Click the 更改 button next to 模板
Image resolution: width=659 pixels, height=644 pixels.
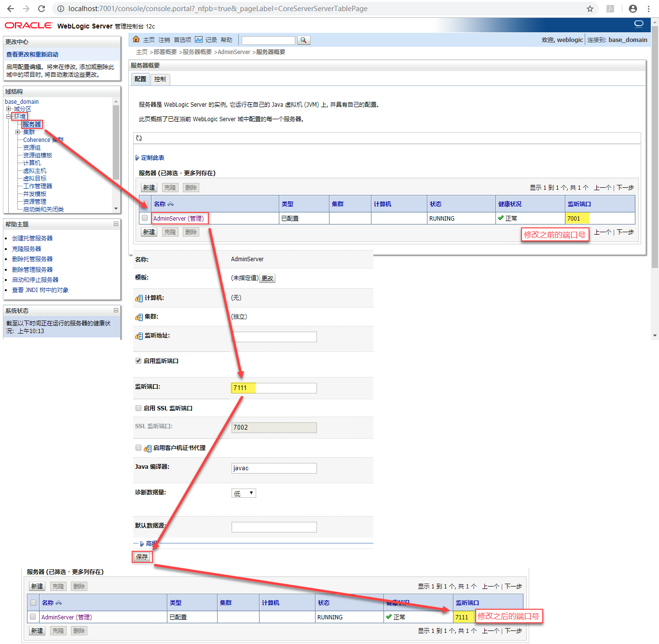tap(267, 279)
